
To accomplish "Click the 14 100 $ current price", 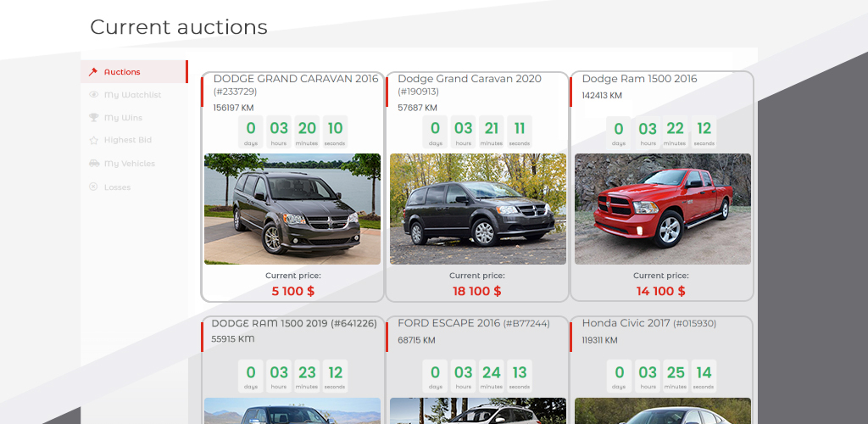I will click(660, 291).
